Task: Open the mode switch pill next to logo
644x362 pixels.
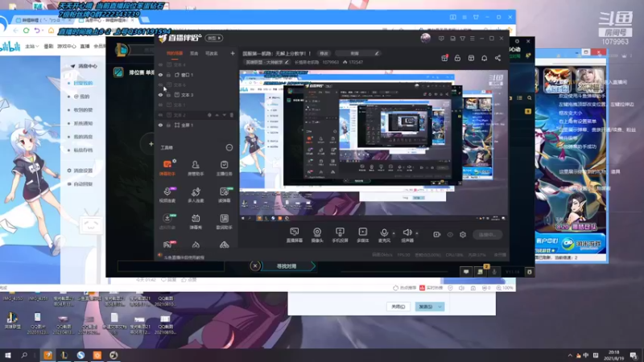Action: point(214,38)
